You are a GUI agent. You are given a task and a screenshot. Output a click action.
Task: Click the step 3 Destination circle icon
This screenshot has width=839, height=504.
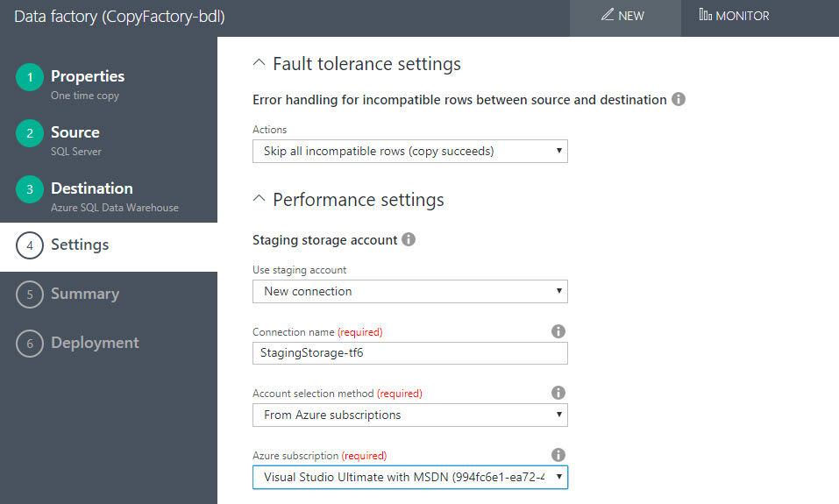point(30,190)
